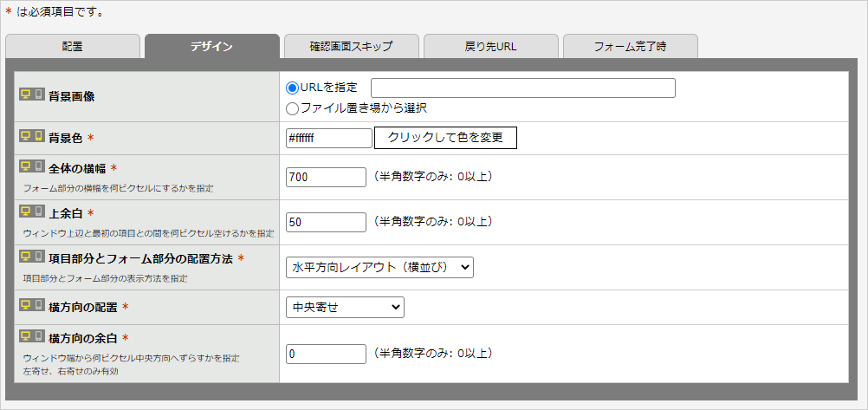Click the #ffffff color code field
Screen dimensions: 868x410
tap(329, 139)
